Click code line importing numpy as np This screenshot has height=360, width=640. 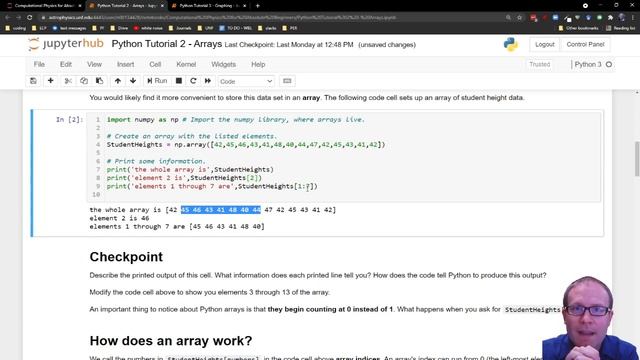[x=236, y=120]
